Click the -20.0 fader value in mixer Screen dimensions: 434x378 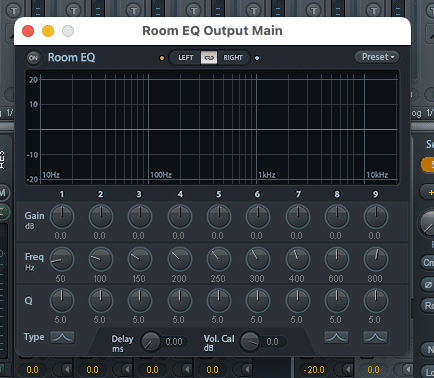[314, 370]
